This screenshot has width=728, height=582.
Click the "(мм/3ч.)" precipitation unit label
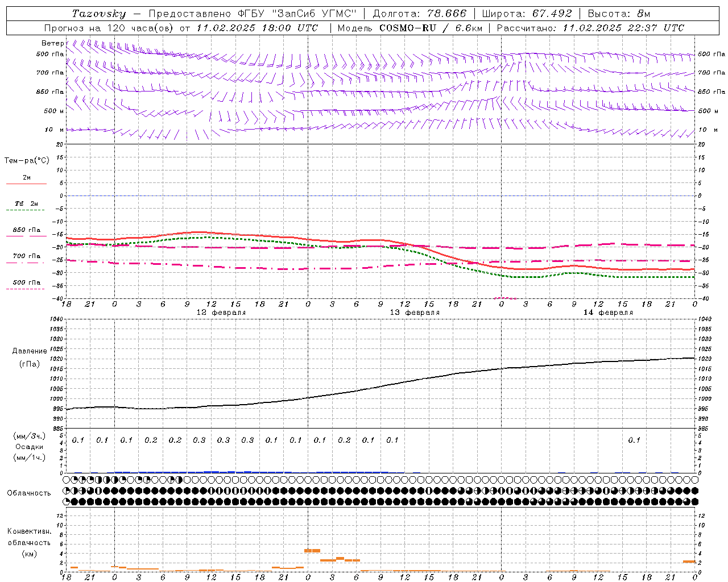click(30, 436)
